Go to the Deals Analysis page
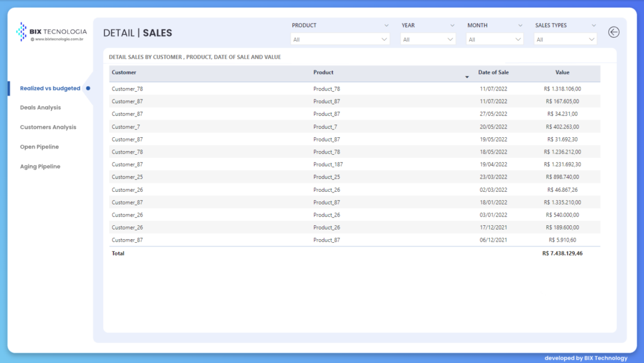Viewport: 644px width, 363px height. point(40,108)
